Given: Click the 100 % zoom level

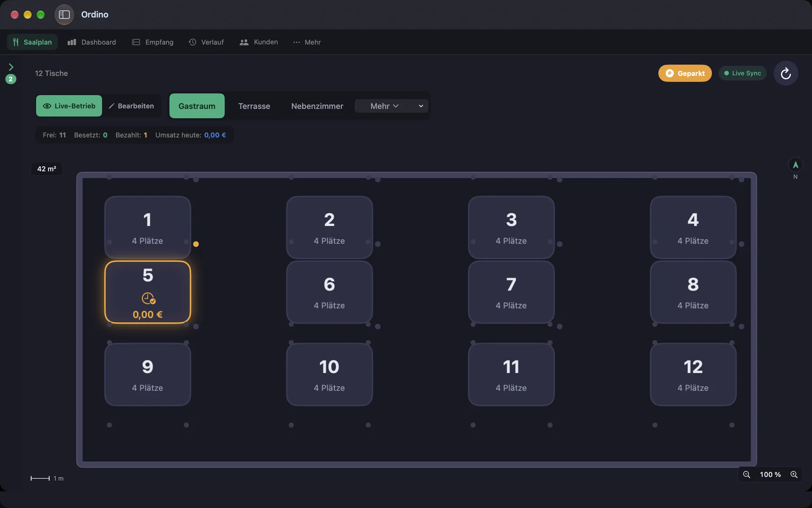Looking at the screenshot, I should tap(770, 475).
